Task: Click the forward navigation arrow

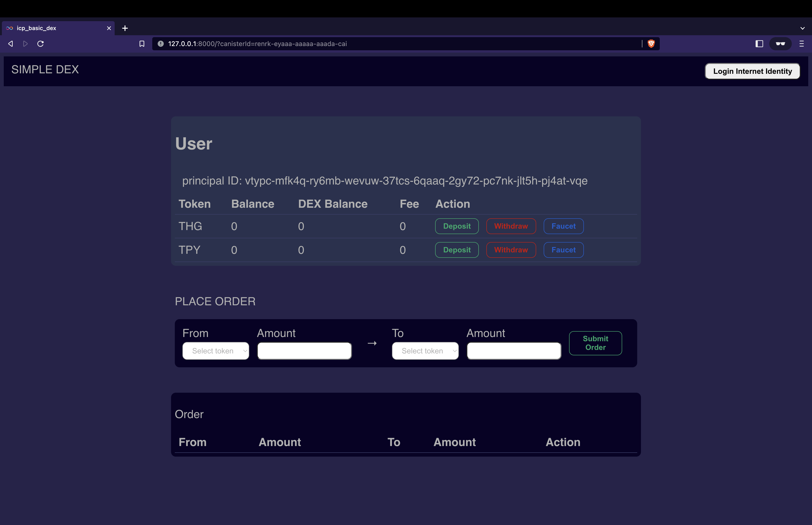Action: [25, 44]
